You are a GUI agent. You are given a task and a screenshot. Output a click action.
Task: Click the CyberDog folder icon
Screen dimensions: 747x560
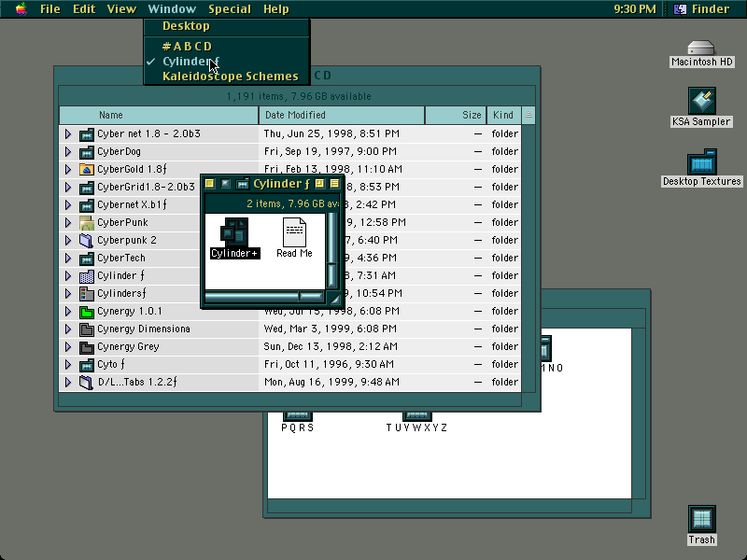coord(86,152)
